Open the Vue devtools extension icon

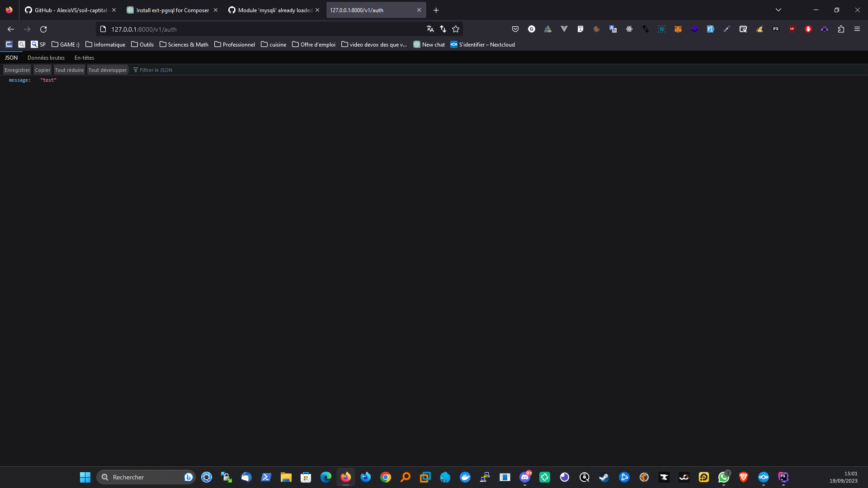coord(564,29)
